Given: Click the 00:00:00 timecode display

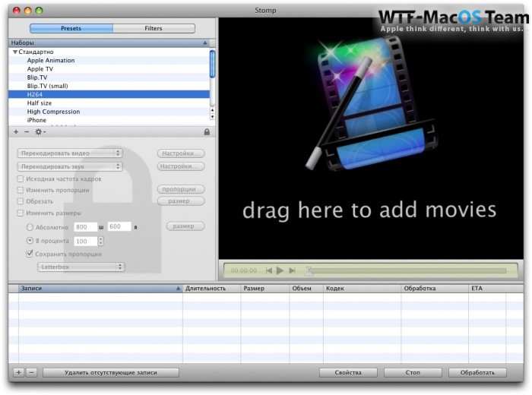Looking at the screenshot, I should tap(244, 270).
